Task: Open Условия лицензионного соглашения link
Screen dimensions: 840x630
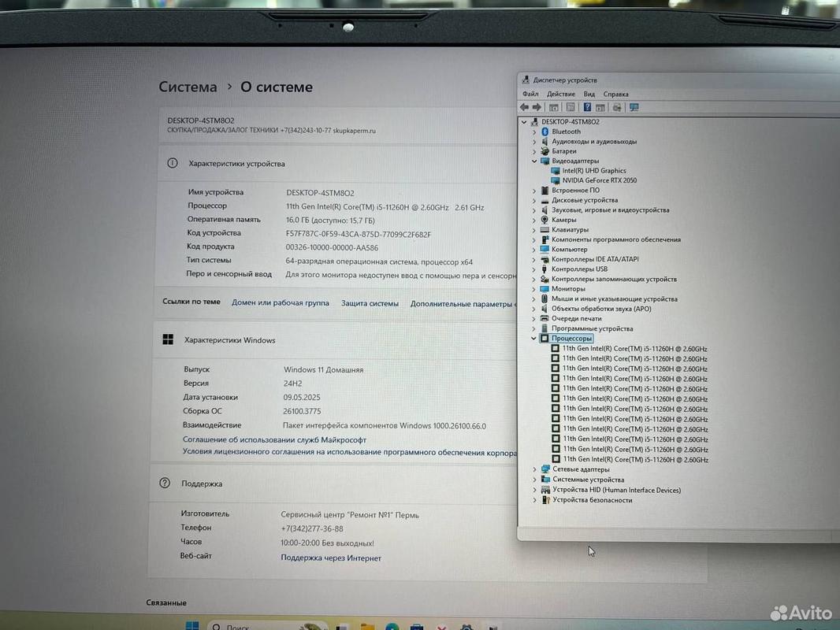Action: (x=350, y=452)
